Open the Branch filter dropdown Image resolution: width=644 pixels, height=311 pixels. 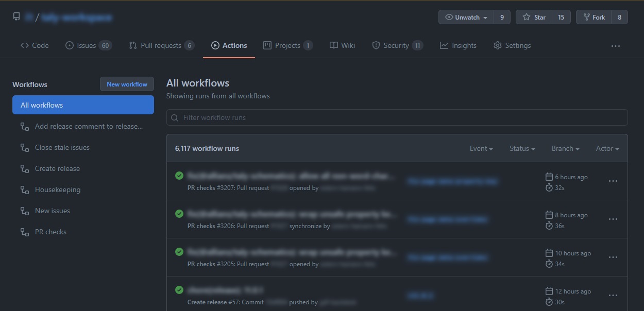point(565,148)
